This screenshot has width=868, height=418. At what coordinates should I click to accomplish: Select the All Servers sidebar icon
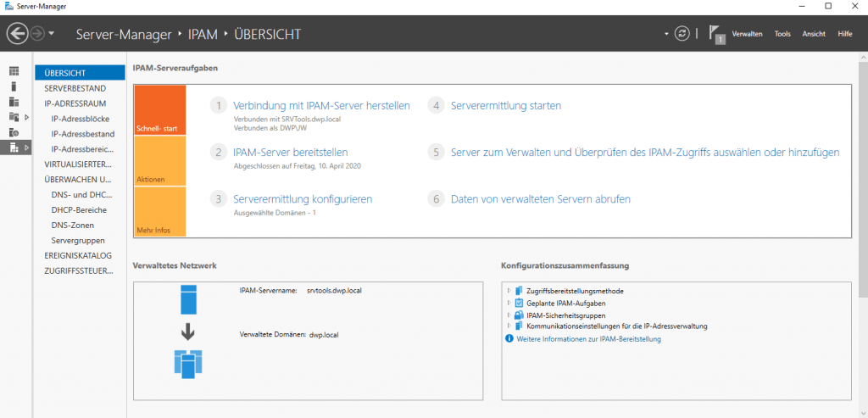point(14,102)
